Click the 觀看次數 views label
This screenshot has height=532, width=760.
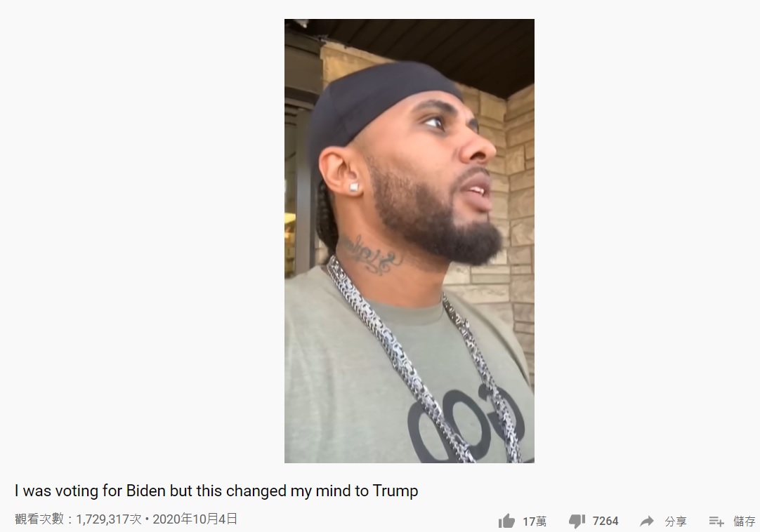tap(39, 519)
